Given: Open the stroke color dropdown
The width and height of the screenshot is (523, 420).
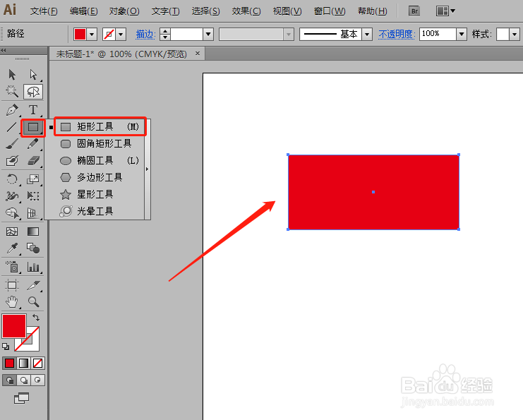Looking at the screenshot, I should tap(121, 34).
